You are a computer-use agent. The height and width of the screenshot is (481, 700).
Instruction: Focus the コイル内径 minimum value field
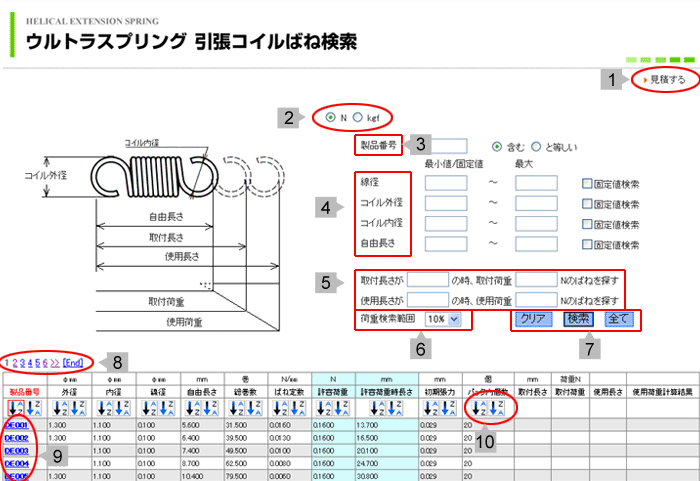click(x=446, y=223)
